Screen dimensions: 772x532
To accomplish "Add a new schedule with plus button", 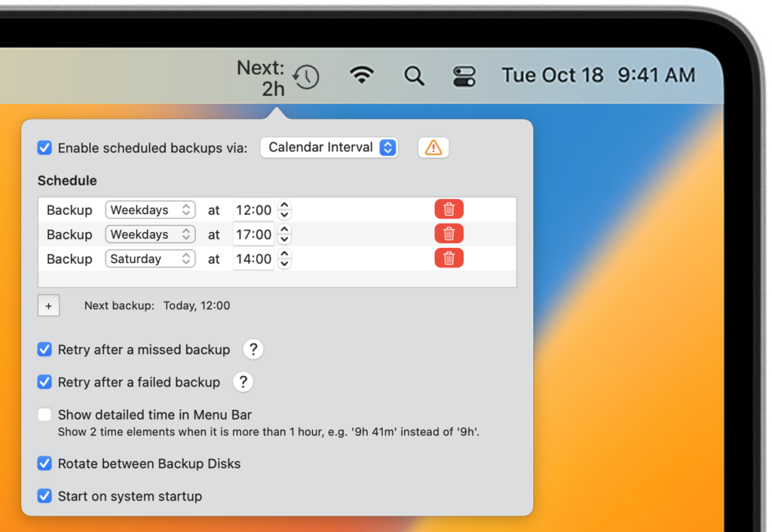I will (49, 306).
